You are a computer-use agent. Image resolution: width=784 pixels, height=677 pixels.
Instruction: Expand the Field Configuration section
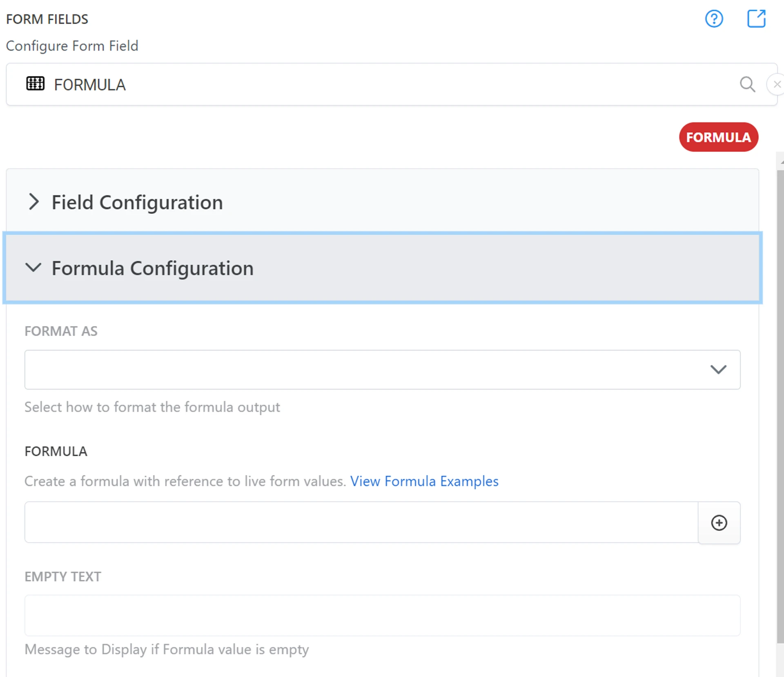tap(137, 202)
